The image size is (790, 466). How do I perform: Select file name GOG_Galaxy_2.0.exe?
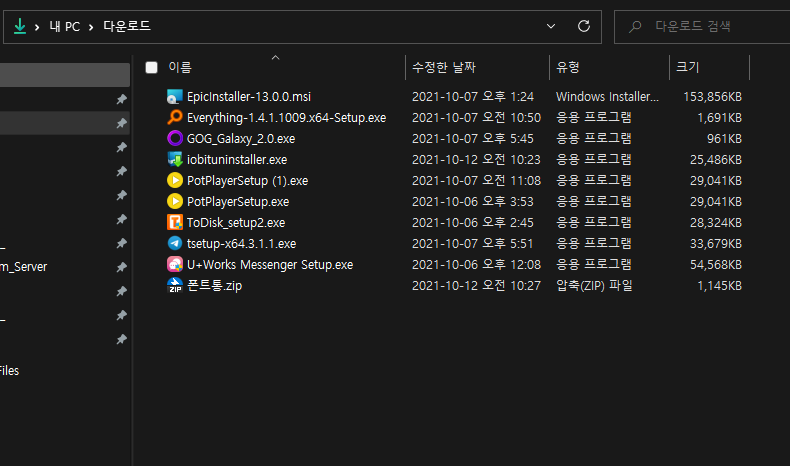tap(241, 139)
